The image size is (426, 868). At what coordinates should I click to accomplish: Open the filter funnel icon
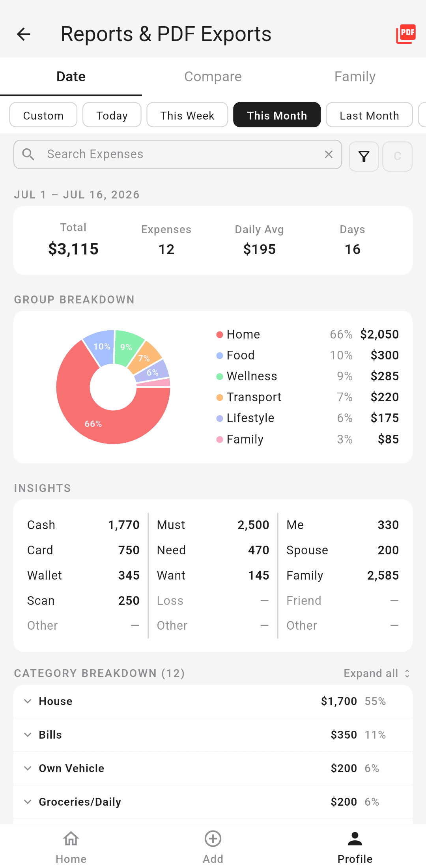point(364,157)
